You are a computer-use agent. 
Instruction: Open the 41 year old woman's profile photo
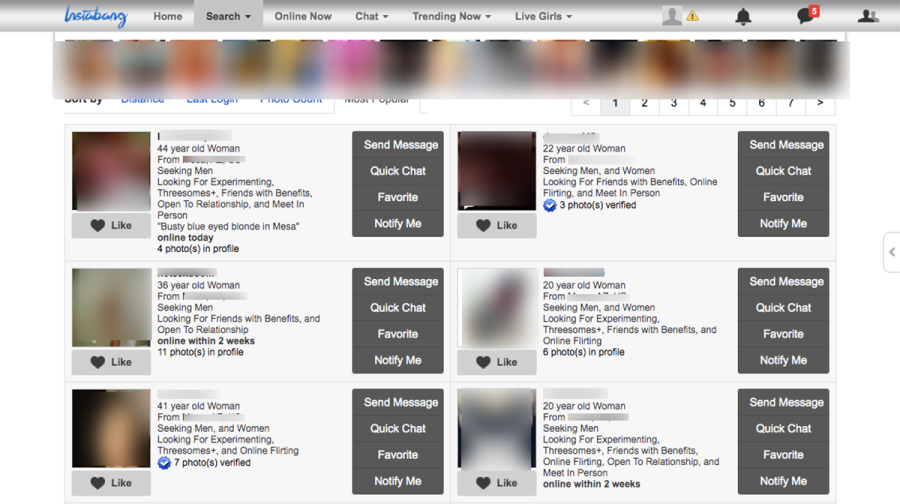(x=111, y=428)
